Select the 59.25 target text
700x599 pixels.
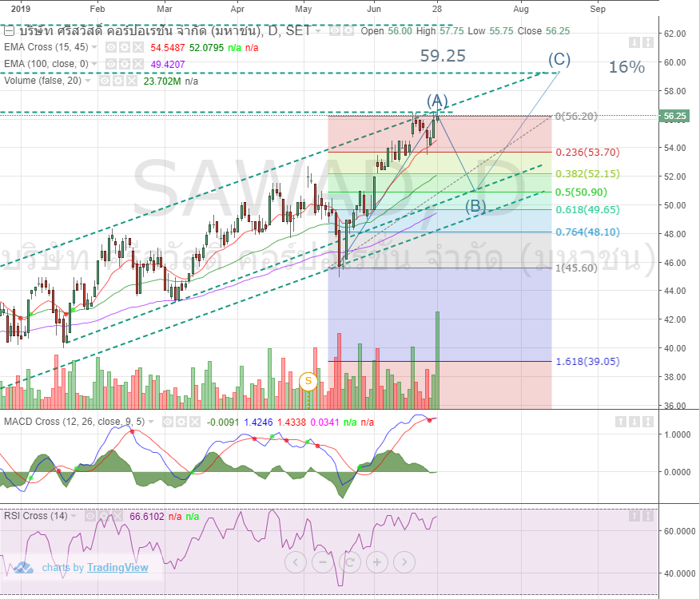pos(443,56)
